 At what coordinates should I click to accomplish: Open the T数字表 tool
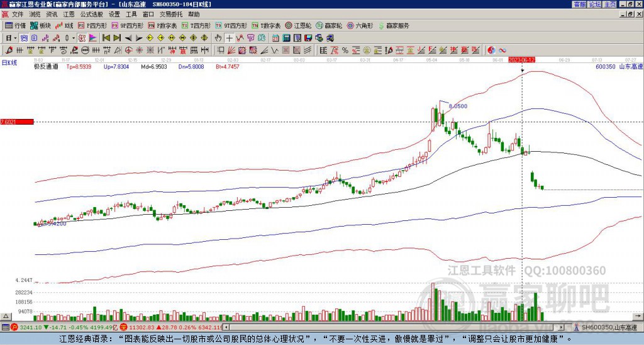pyautogui.click(x=266, y=25)
